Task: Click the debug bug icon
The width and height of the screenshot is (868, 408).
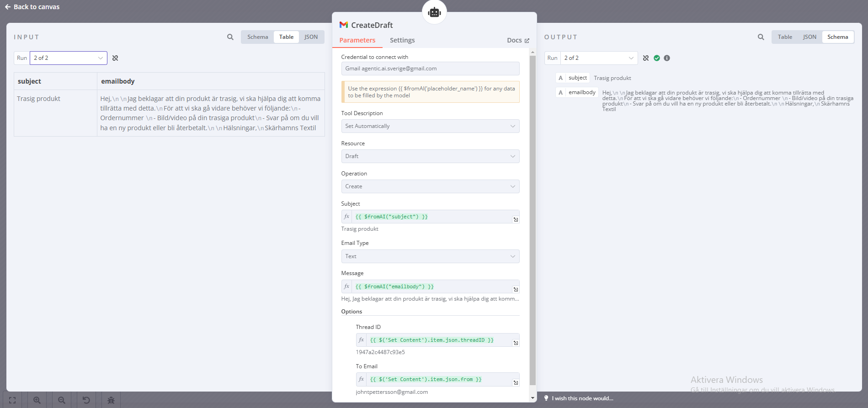Action: 111,400
